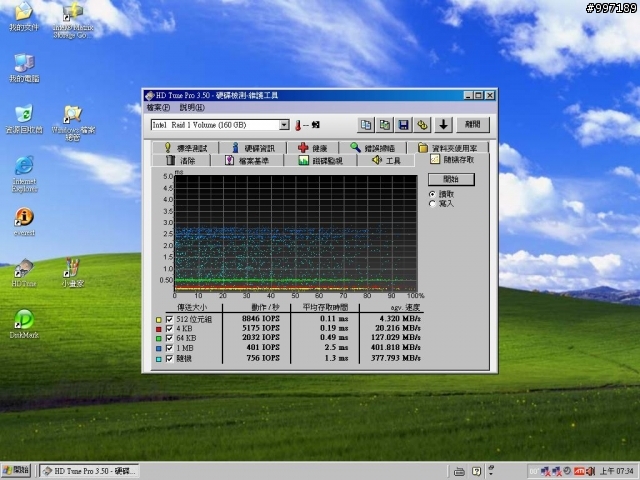This screenshot has width=640, height=480.
Task: Click the keyboard language bar icon
Action: coord(459,471)
